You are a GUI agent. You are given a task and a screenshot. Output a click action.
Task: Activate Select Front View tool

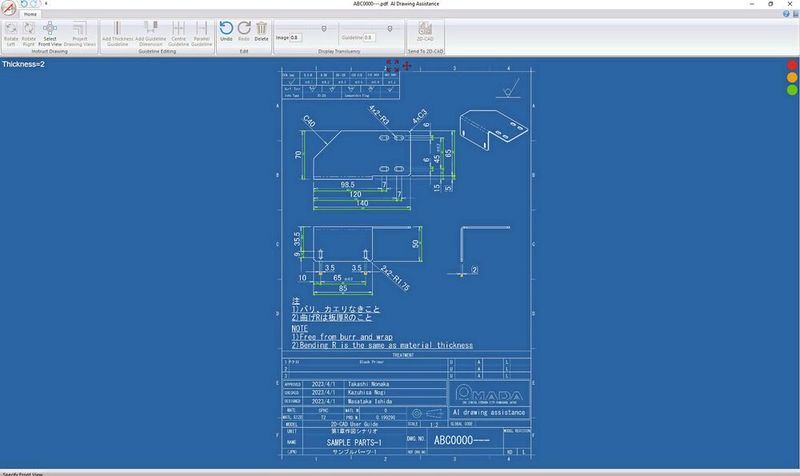[50, 34]
